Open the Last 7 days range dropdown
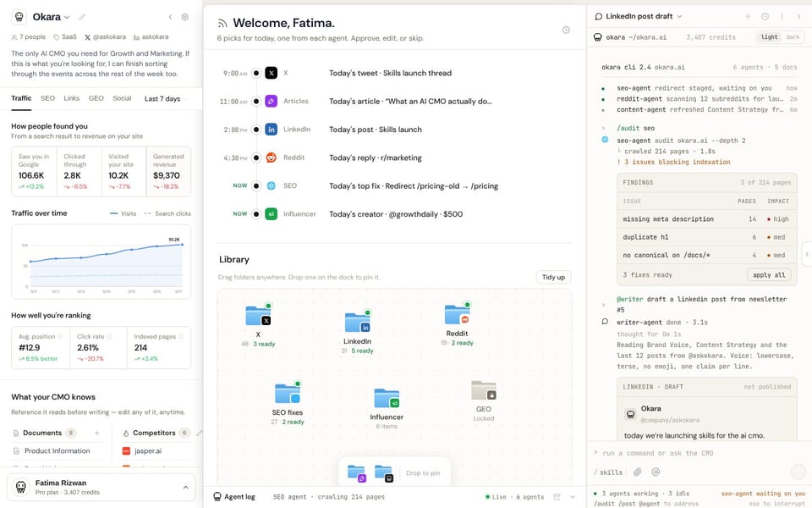 click(165, 98)
